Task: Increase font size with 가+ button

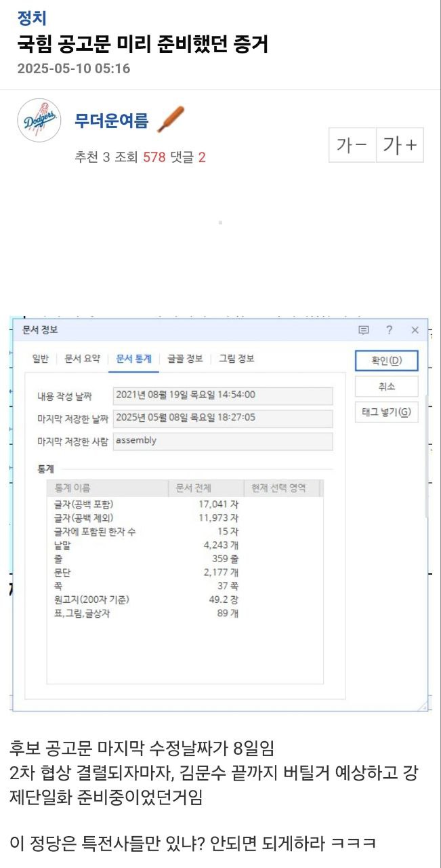Action: (400, 145)
